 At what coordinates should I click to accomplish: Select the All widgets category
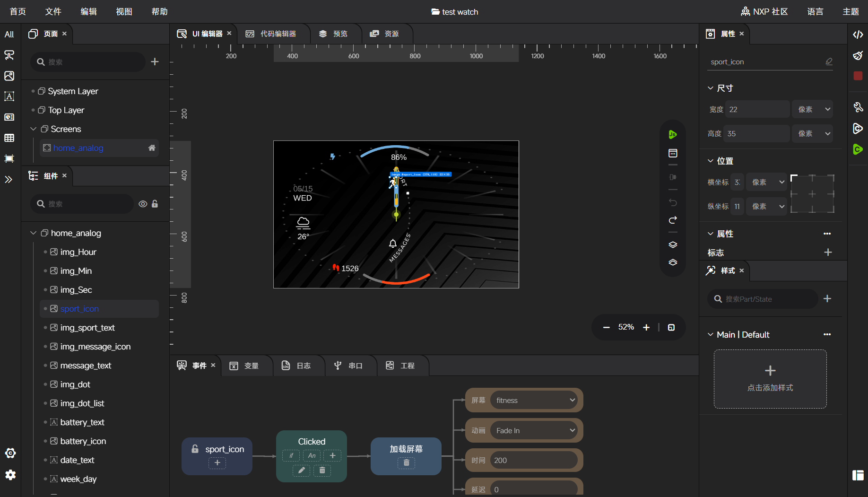tap(9, 34)
